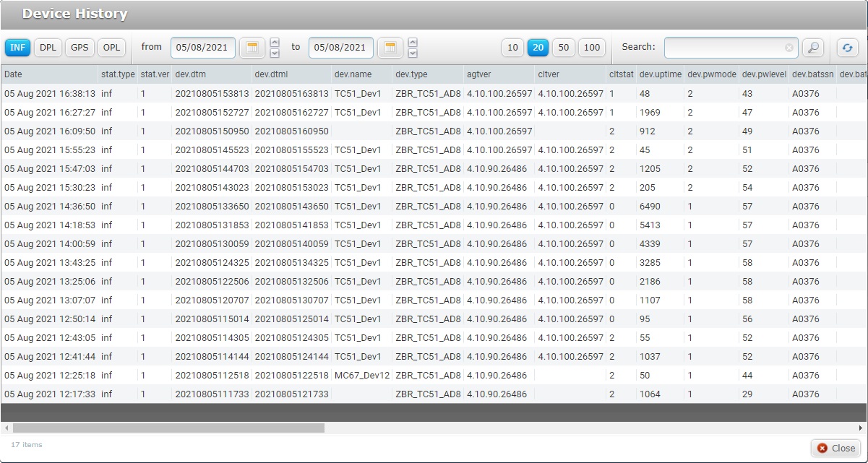Increment the from date with the up spinner
This screenshot has height=463, width=868.
(273, 43)
